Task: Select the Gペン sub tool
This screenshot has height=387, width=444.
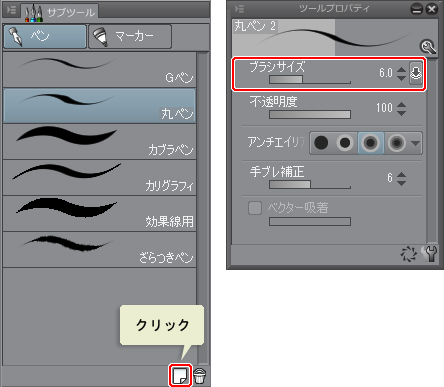Action: 99,70
